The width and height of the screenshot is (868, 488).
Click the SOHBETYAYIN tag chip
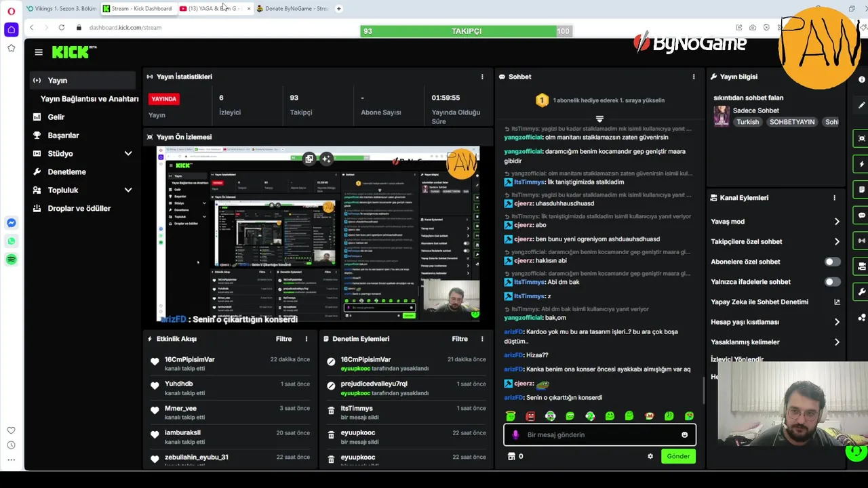click(792, 122)
